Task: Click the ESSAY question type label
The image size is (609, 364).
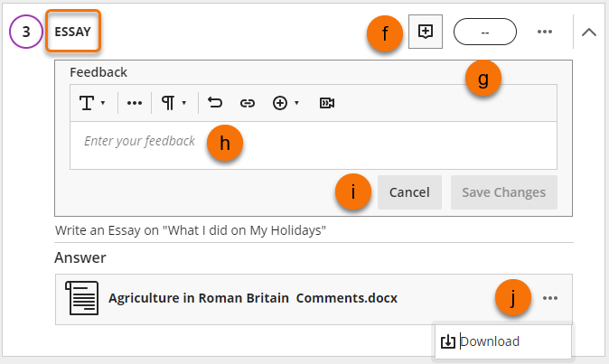Action: (x=72, y=32)
